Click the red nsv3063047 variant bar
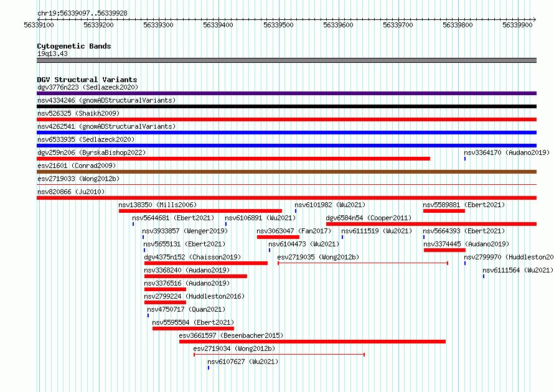This screenshot has height=392, width=554. [x=278, y=237]
